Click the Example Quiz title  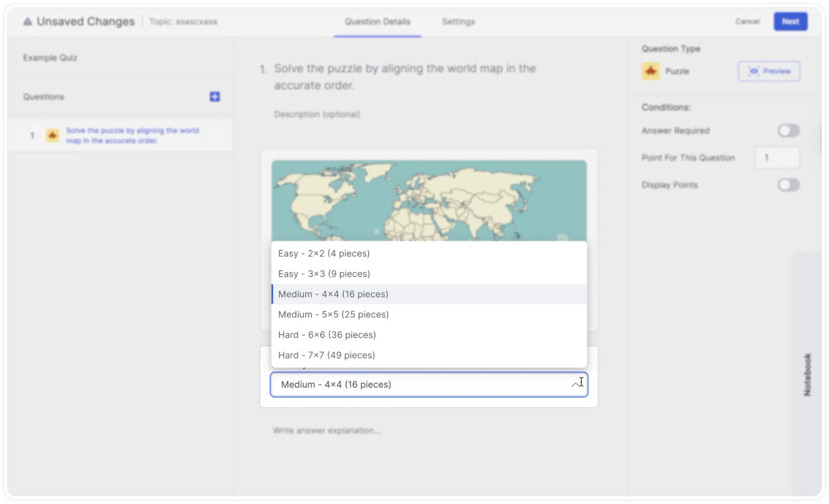tap(50, 58)
